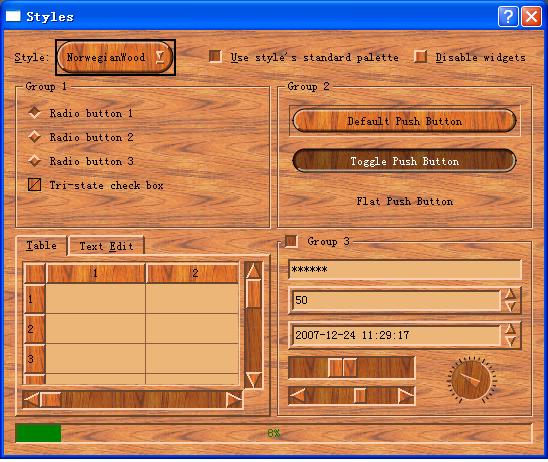Select Radio button 2

(x=34, y=137)
